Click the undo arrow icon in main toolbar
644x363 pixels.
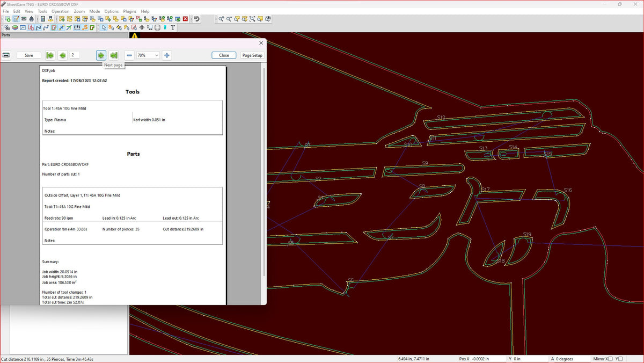tap(197, 19)
